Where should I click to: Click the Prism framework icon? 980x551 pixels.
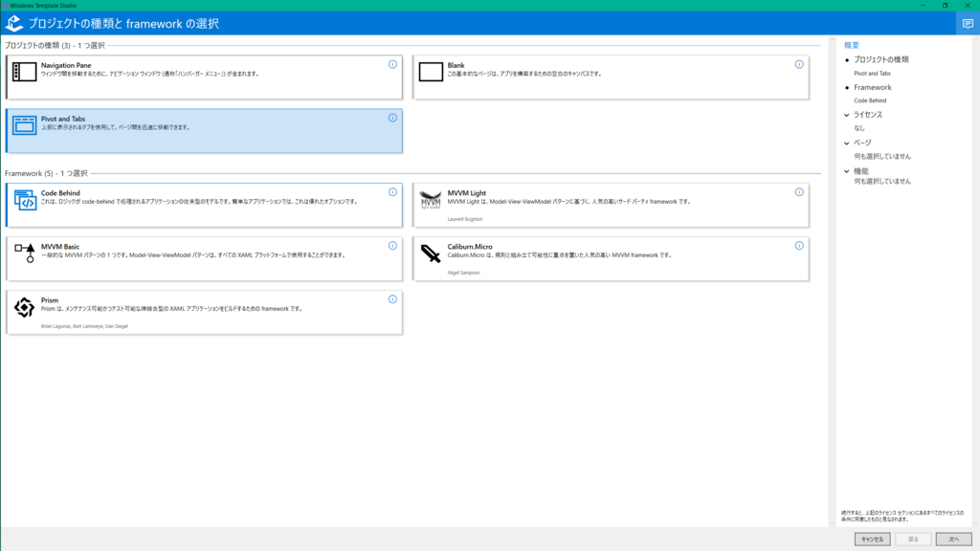coord(24,307)
